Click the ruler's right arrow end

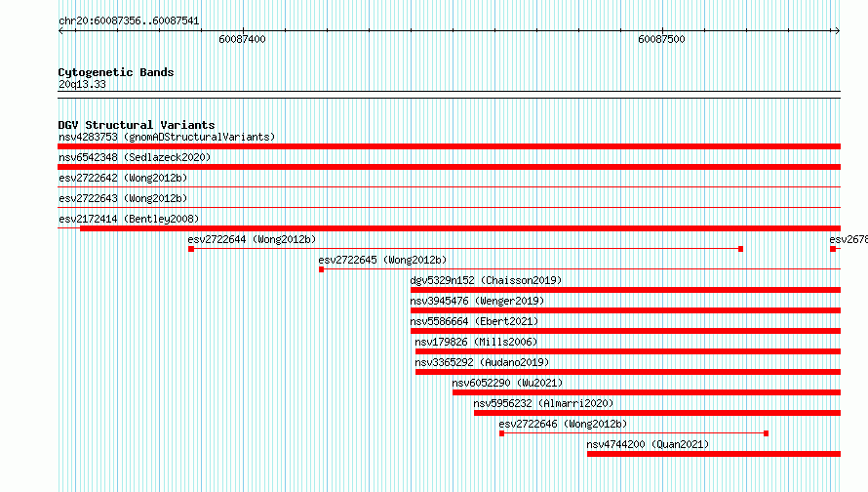coord(838,31)
